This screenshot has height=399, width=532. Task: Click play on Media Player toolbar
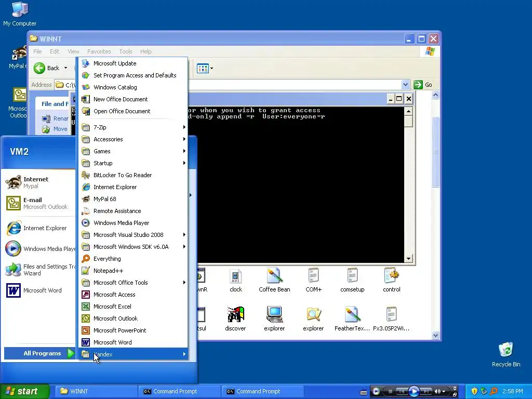tap(414, 392)
